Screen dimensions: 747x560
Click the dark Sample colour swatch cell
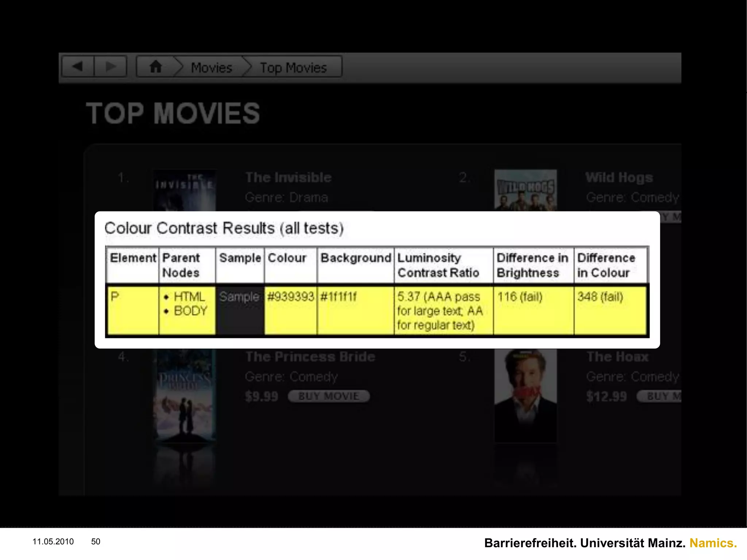point(240,310)
